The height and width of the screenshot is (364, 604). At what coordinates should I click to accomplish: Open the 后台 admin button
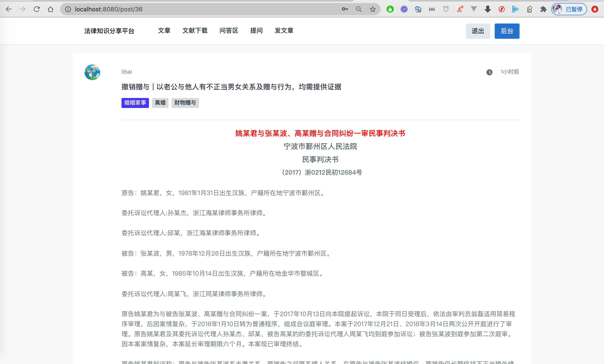[x=507, y=31]
